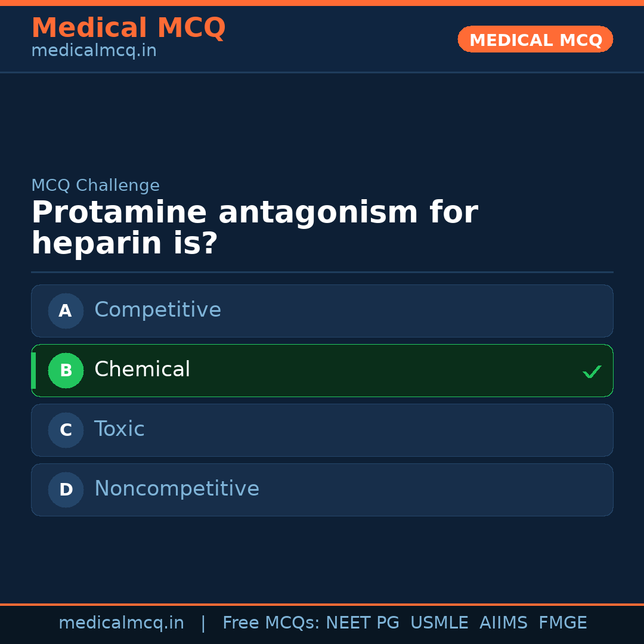Image resolution: width=644 pixels, height=644 pixels.
Task: Select the "Competitive" answer text
Action: tap(157, 310)
